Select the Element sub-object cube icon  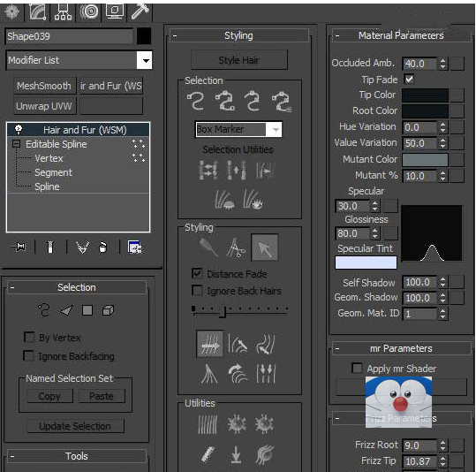[108, 310]
